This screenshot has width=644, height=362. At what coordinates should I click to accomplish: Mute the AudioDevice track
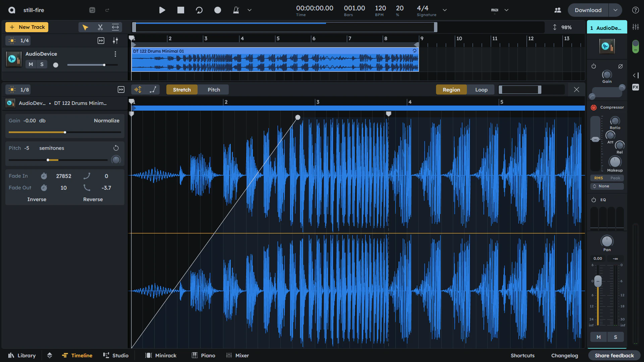pyautogui.click(x=31, y=64)
